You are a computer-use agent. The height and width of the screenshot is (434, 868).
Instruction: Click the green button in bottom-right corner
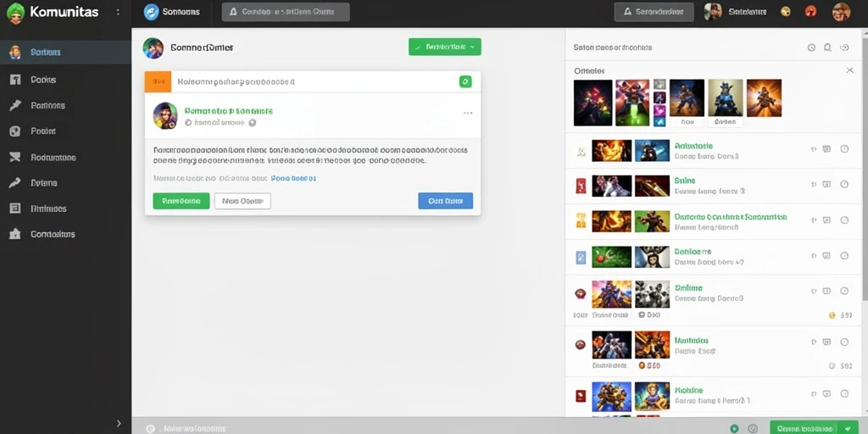pyautogui.click(x=815, y=428)
